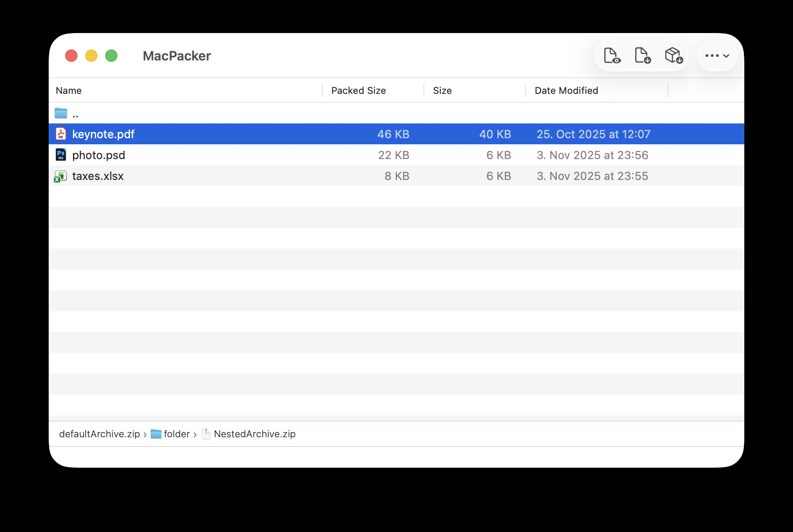Click the parent directory folder icon
The height and width of the screenshot is (532, 793).
click(x=61, y=113)
